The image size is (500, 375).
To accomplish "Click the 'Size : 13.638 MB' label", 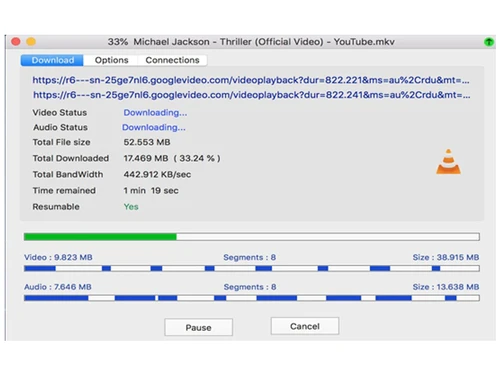I will (446, 287).
